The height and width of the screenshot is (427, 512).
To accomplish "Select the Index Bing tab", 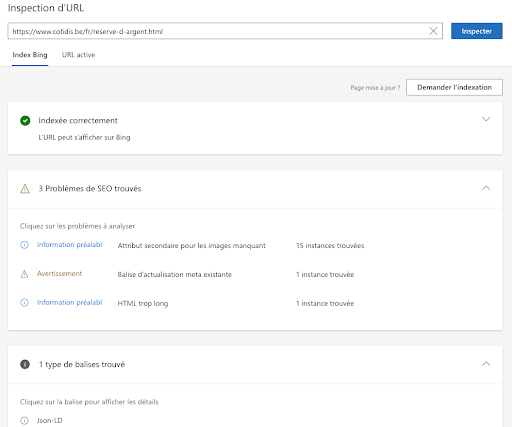I will 30,55.
